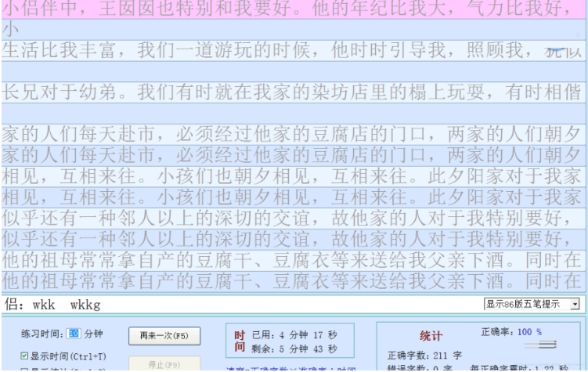Click the 停止(F9) button
This screenshot has width=588, height=372.
coord(164,364)
